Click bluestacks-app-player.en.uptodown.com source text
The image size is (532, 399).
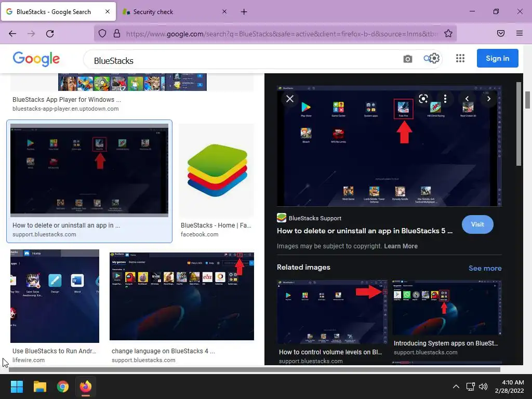point(65,109)
